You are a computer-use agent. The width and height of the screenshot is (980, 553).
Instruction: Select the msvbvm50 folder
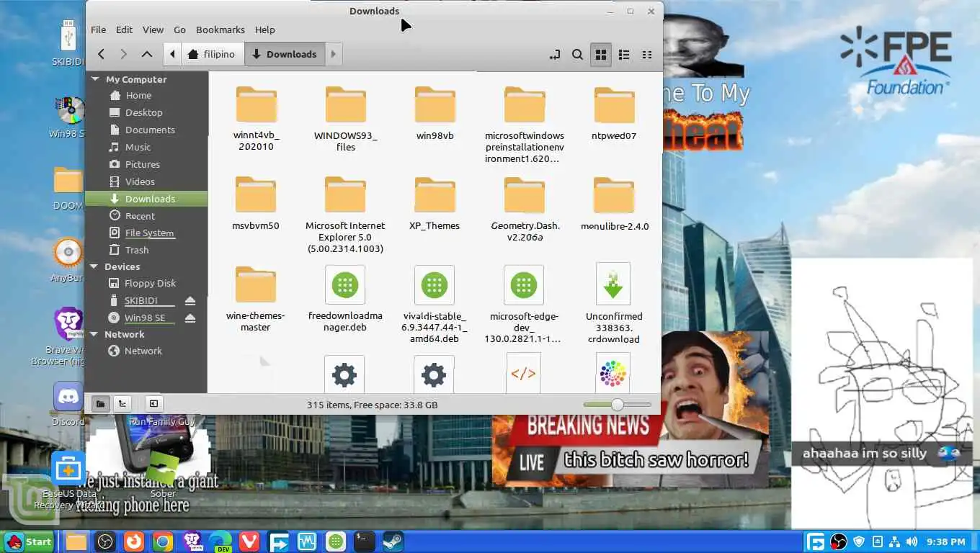(256, 204)
